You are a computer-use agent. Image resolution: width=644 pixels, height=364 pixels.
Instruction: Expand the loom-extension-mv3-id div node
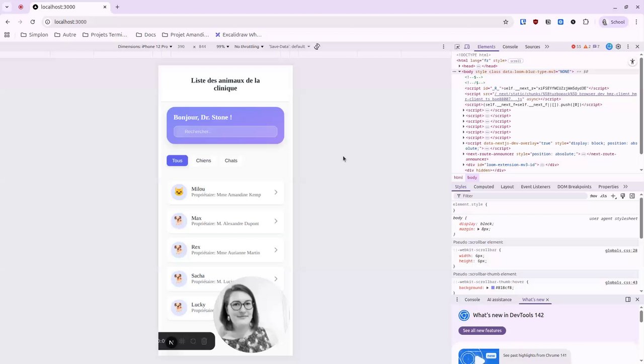tap(463, 164)
